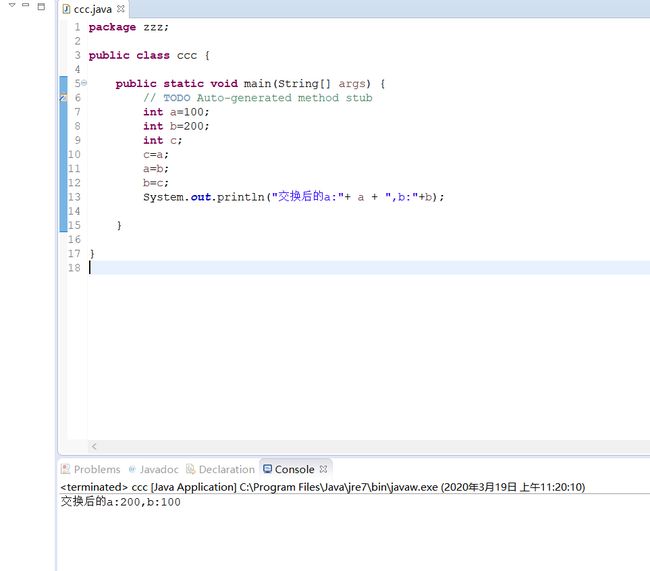Image resolution: width=650 pixels, height=571 pixels.
Task: Close the Console view tab
Action: click(x=324, y=469)
